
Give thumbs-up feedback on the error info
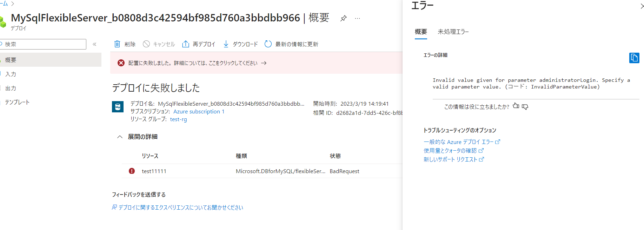click(x=516, y=106)
